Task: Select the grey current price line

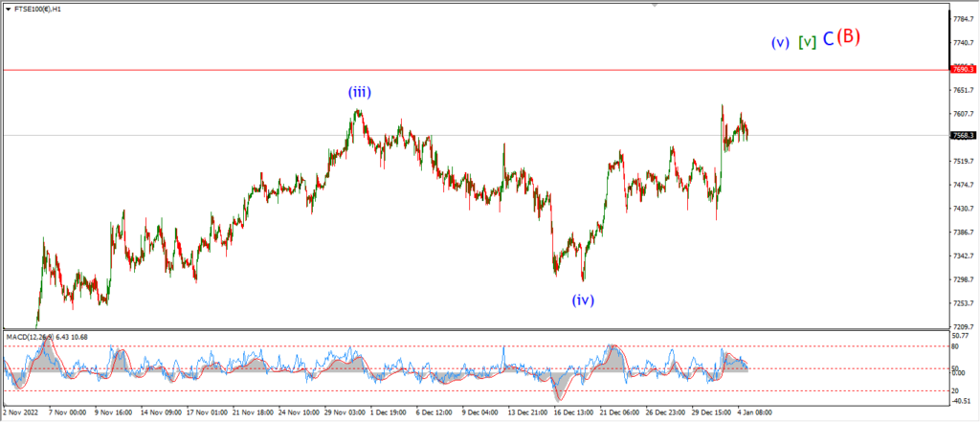Action: click(476, 135)
